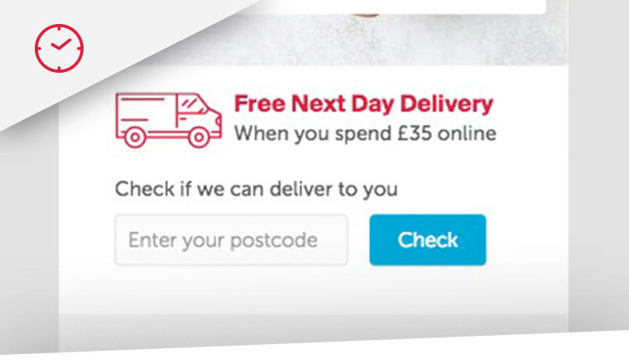Image resolution: width=629 pixels, height=364 pixels.
Task: Click the van's windscreen in the delivery icon
Action: click(x=192, y=104)
